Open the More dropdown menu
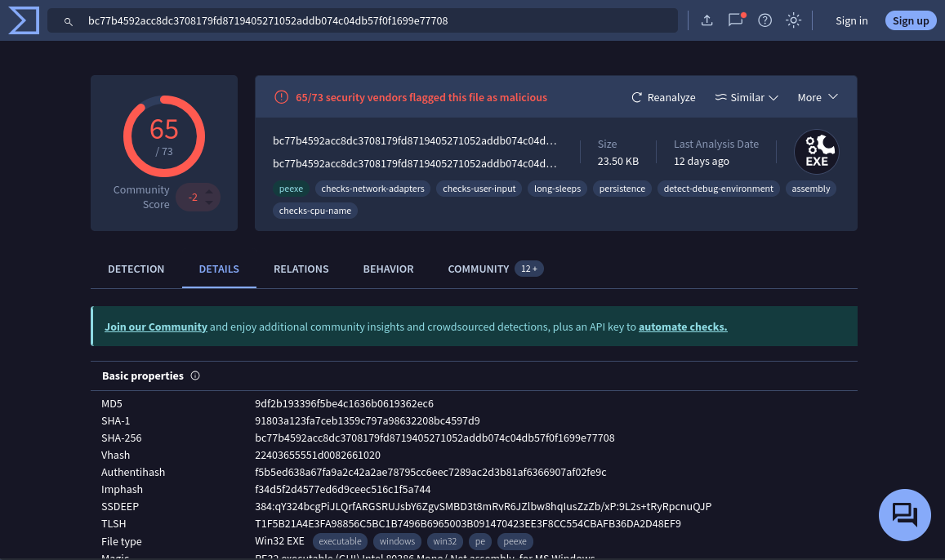 (x=817, y=96)
